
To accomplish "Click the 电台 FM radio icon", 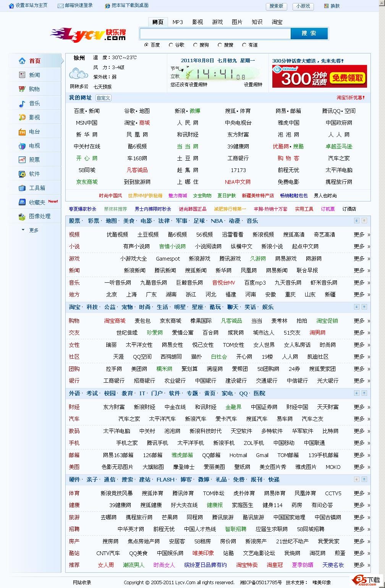I will (22, 132).
